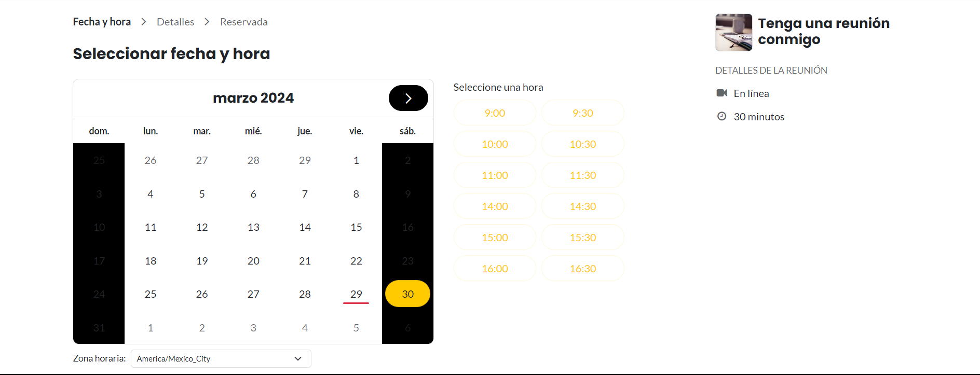Open the Zona horaria timezone dropdown
Screen dimensions: 980x375
pyautogui.click(x=221, y=358)
